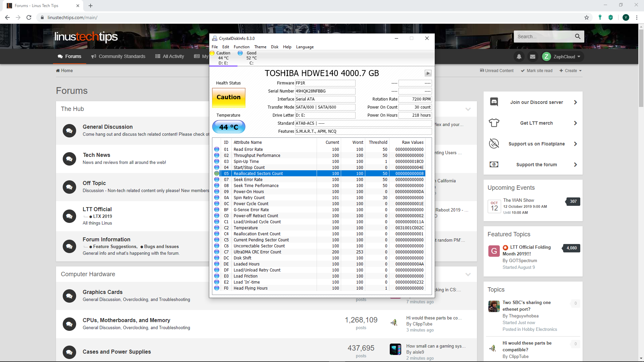Select the Reallocated Sectors Count row
Screen dimensions: 644x362
(319, 173)
